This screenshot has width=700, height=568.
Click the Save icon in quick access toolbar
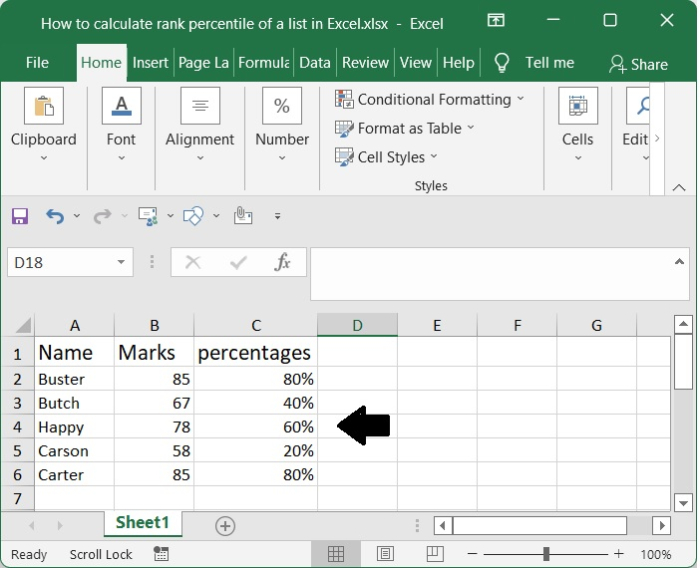(20, 216)
